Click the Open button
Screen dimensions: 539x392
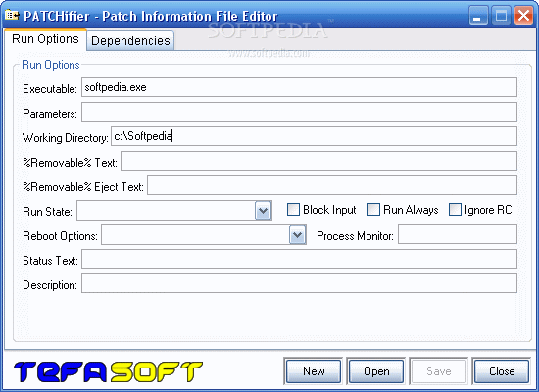(x=376, y=371)
